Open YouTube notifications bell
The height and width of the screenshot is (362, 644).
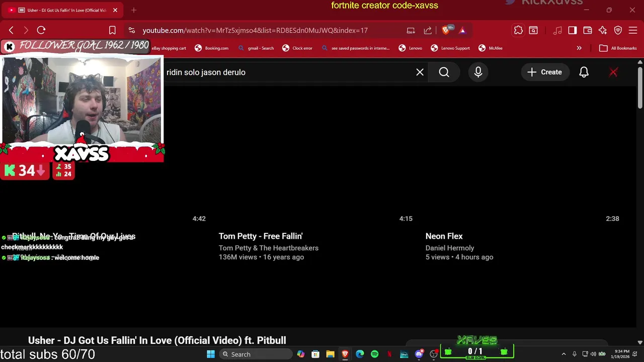584,72
